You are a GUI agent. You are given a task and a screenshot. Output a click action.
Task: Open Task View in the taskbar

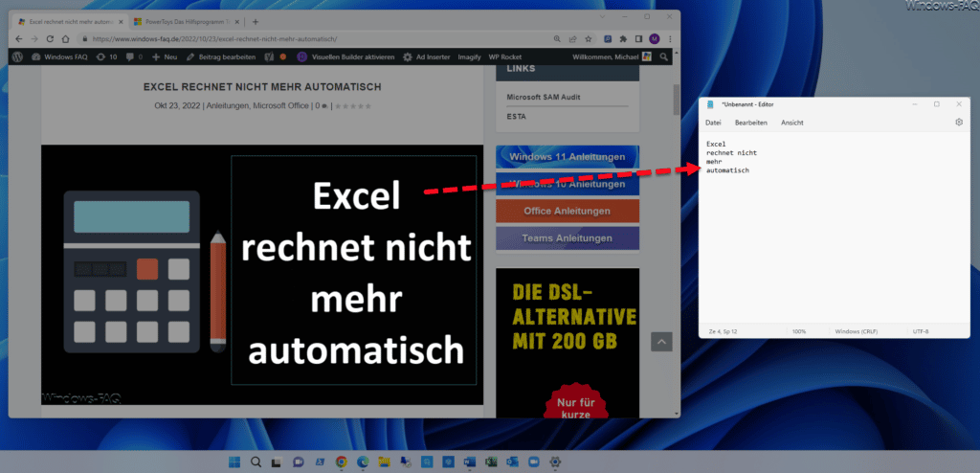click(x=277, y=462)
